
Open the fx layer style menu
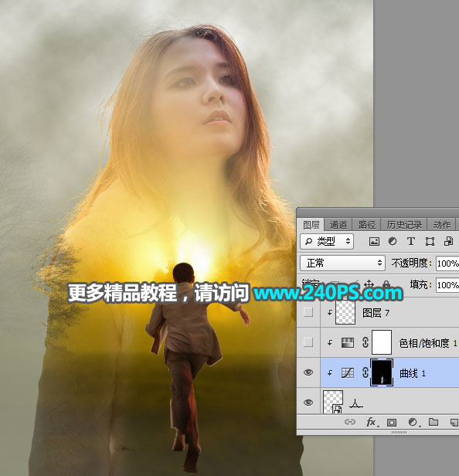pyautogui.click(x=372, y=422)
